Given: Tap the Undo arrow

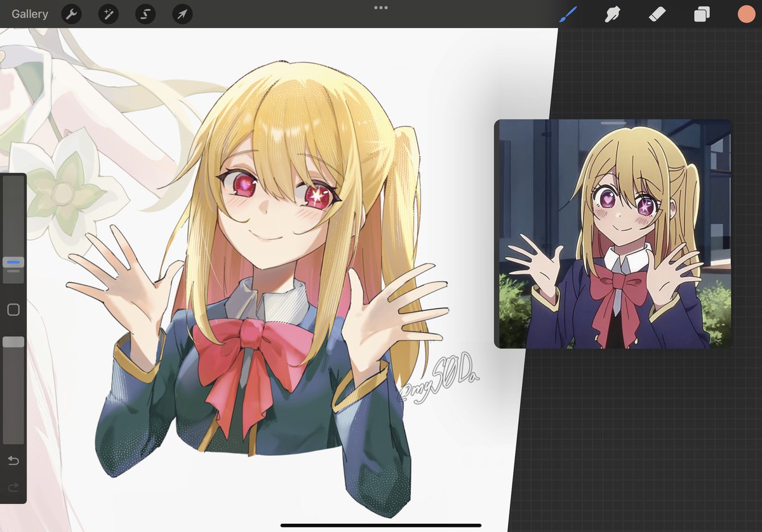Looking at the screenshot, I should point(13,460).
